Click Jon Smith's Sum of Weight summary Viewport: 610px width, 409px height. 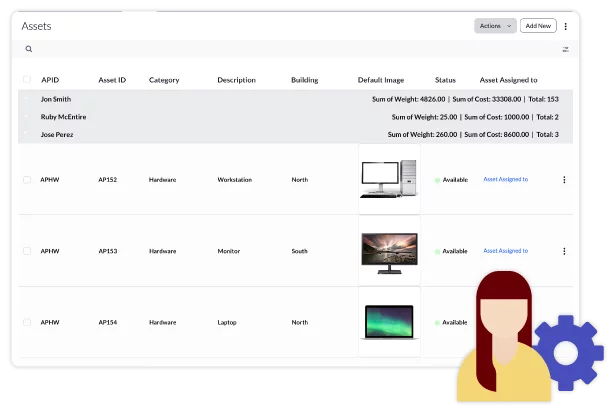[408, 99]
